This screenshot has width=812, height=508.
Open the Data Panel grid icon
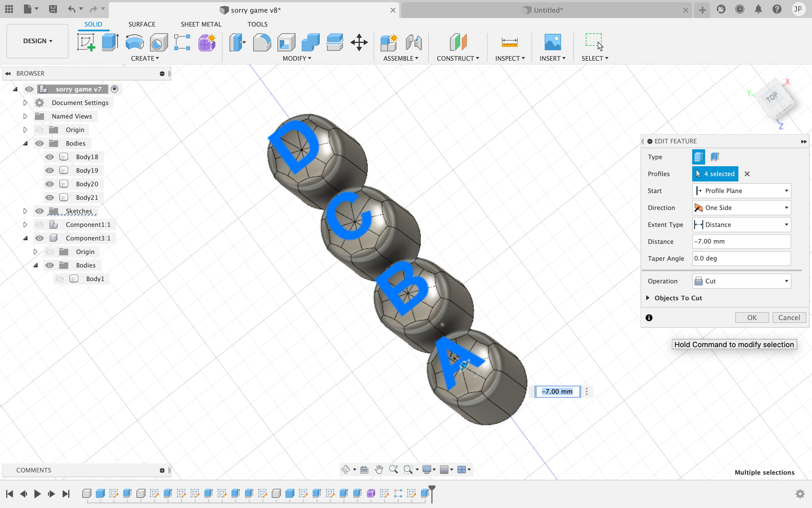pos(9,9)
